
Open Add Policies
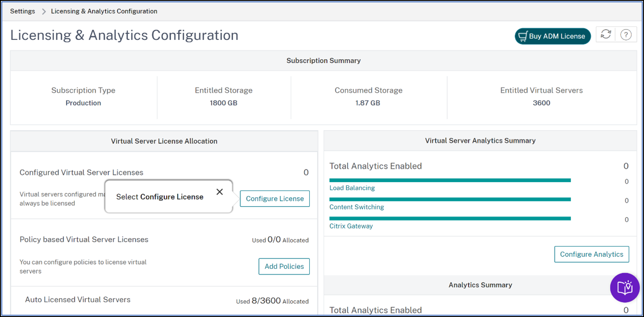(284, 266)
